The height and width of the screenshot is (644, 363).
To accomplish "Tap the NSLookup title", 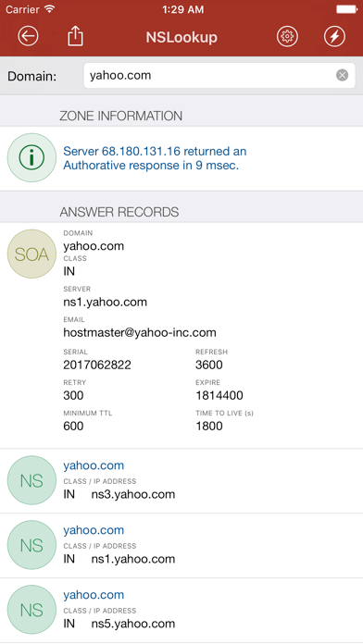I will (x=181, y=37).
